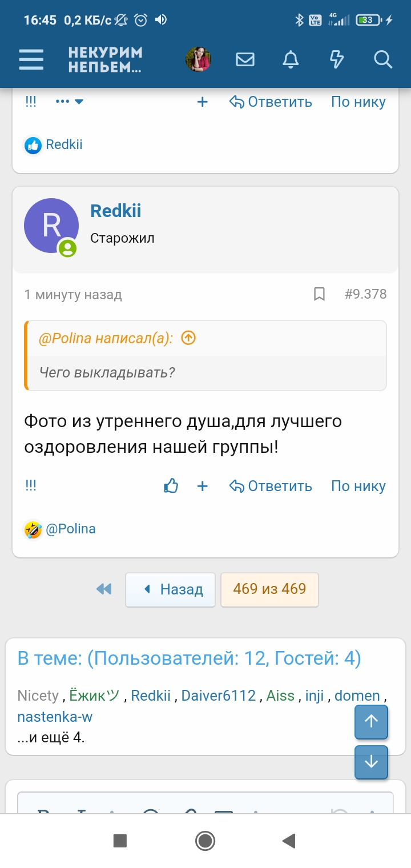This screenshot has height=868, width=411.
Task: Report Redkii's post with !!! link
Action: click(x=31, y=486)
